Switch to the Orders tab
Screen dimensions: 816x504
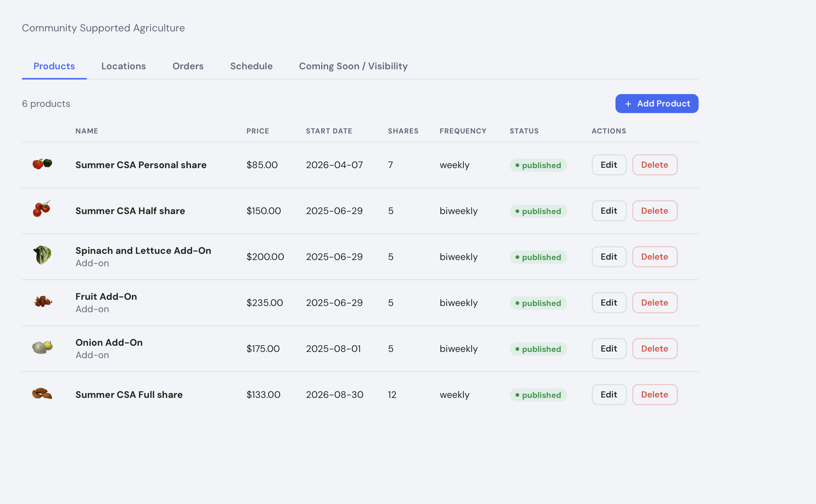(188, 66)
